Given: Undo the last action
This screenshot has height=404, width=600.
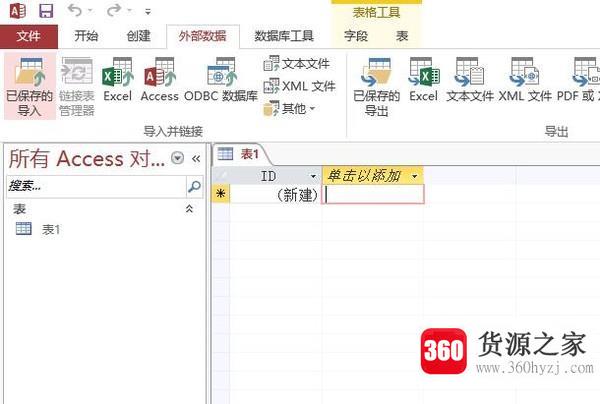Looking at the screenshot, I should 74,10.
